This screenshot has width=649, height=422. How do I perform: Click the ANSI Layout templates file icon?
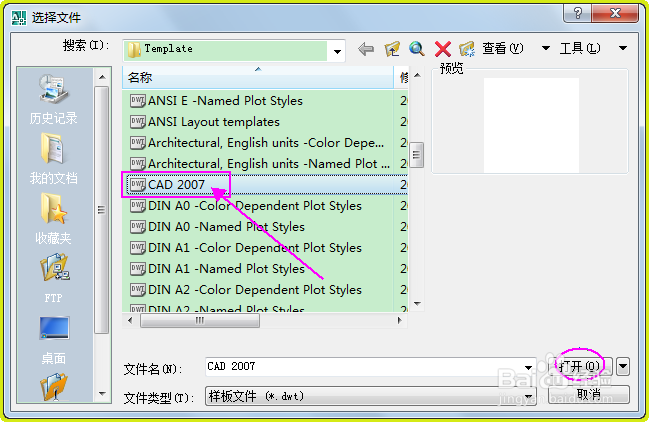coord(137,122)
